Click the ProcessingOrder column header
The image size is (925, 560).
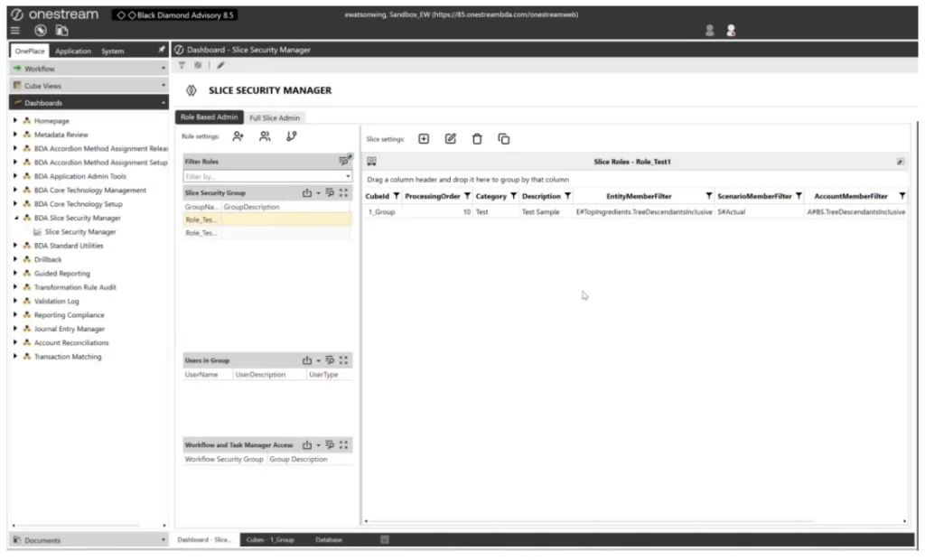pyautogui.click(x=433, y=197)
